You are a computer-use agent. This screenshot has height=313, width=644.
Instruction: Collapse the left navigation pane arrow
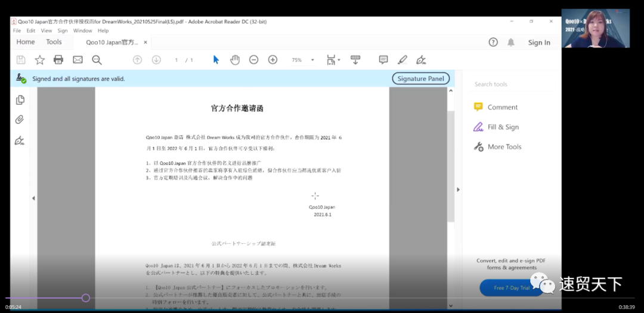coord(33,198)
